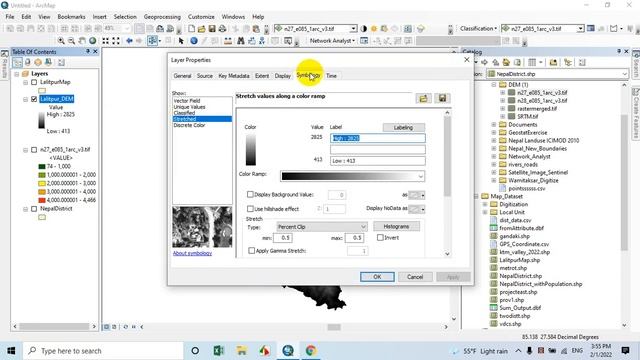Go up one level in Catalog

496,62
